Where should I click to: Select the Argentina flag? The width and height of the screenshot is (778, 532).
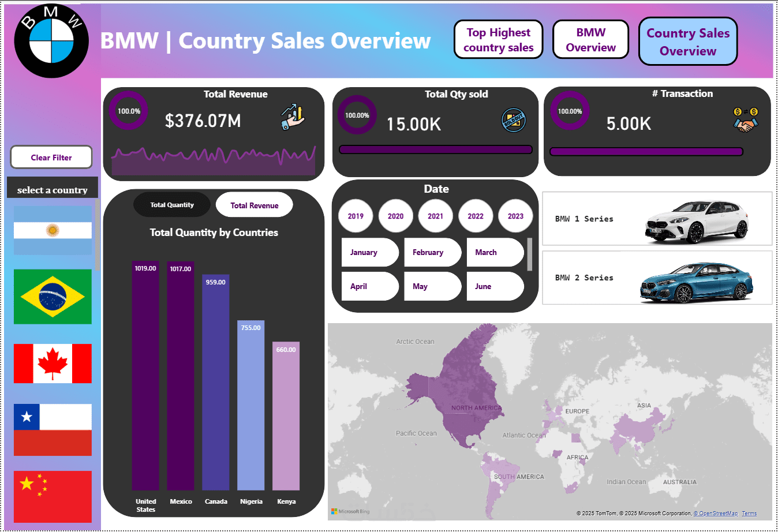click(53, 231)
